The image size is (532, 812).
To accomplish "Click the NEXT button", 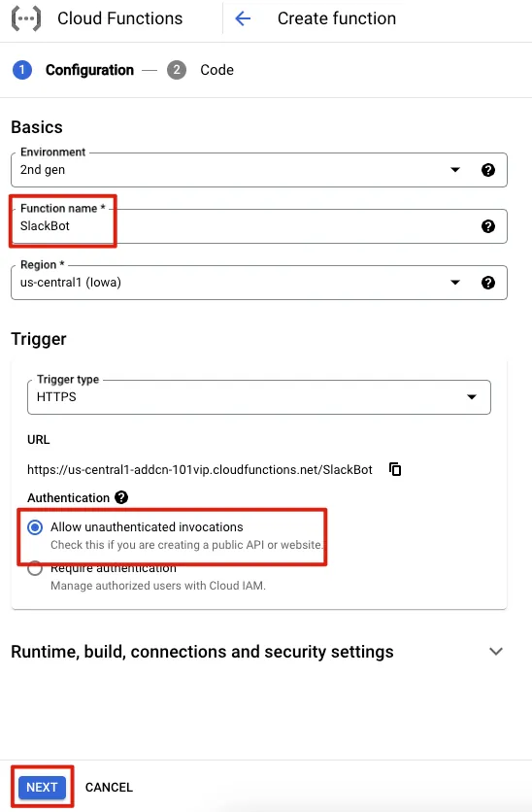I will point(42,787).
